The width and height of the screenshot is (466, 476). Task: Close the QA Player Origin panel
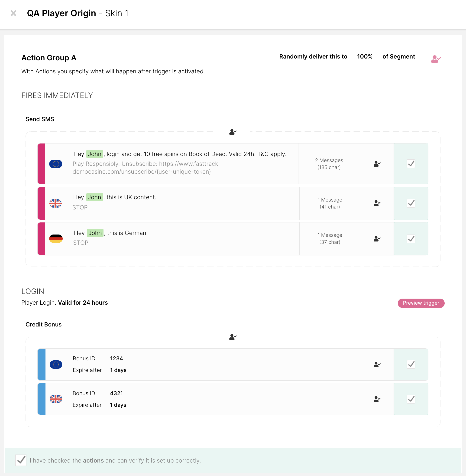[x=13, y=13]
